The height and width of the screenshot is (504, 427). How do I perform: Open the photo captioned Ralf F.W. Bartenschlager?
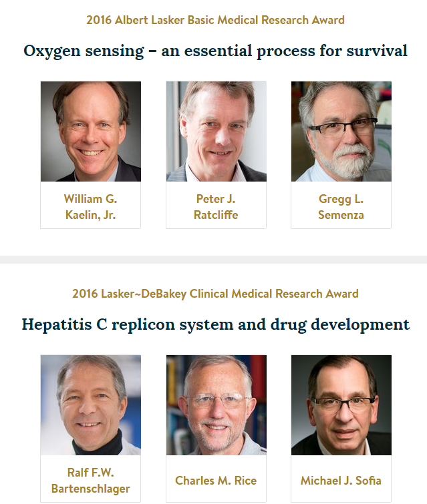91,405
